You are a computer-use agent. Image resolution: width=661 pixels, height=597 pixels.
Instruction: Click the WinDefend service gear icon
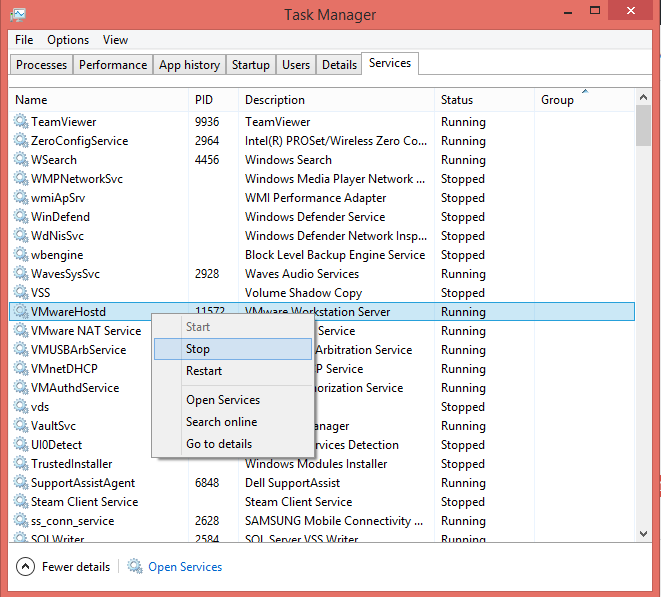coord(20,216)
